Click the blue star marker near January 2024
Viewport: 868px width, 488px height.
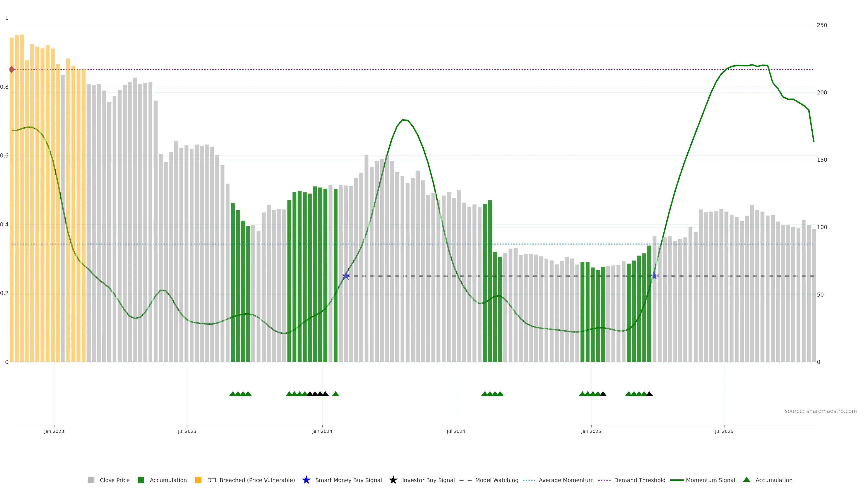point(346,276)
